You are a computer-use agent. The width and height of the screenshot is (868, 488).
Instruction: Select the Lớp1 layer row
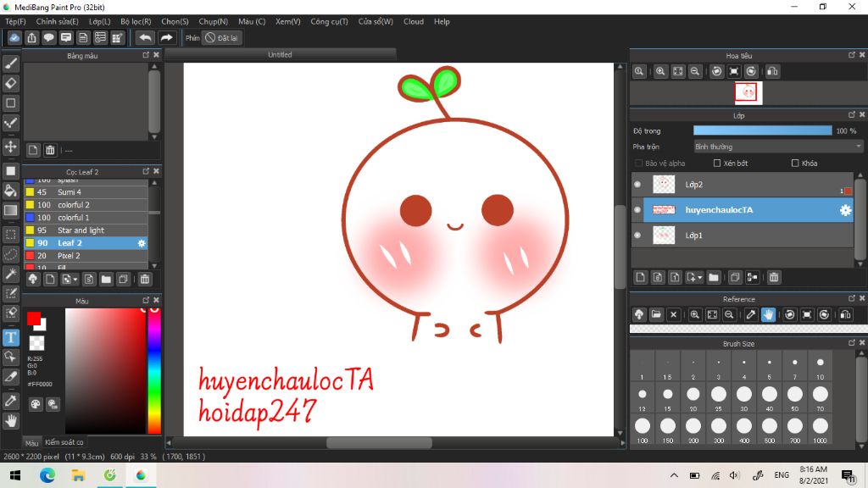tap(743, 236)
